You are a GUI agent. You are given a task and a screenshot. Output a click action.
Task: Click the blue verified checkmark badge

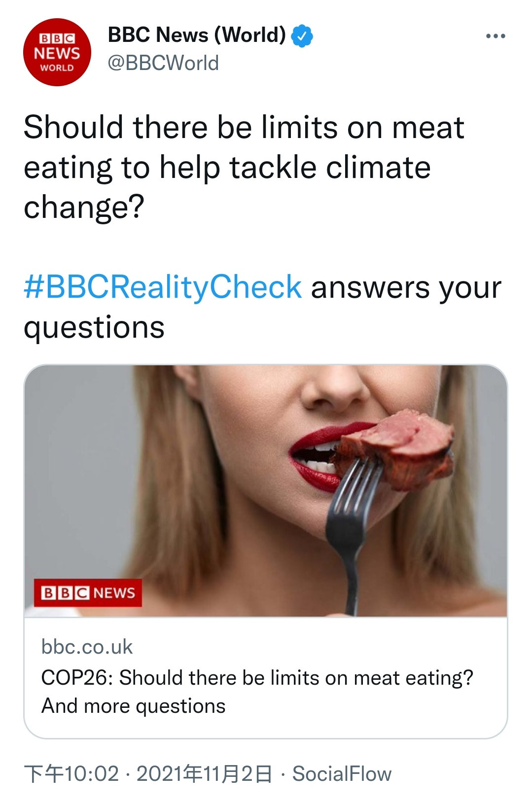tap(302, 36)
